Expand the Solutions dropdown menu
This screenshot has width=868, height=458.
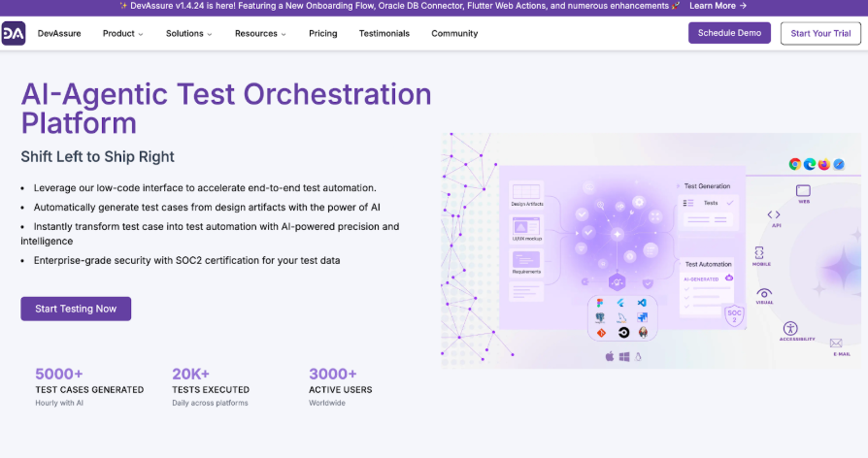click(x=188, y=33)
